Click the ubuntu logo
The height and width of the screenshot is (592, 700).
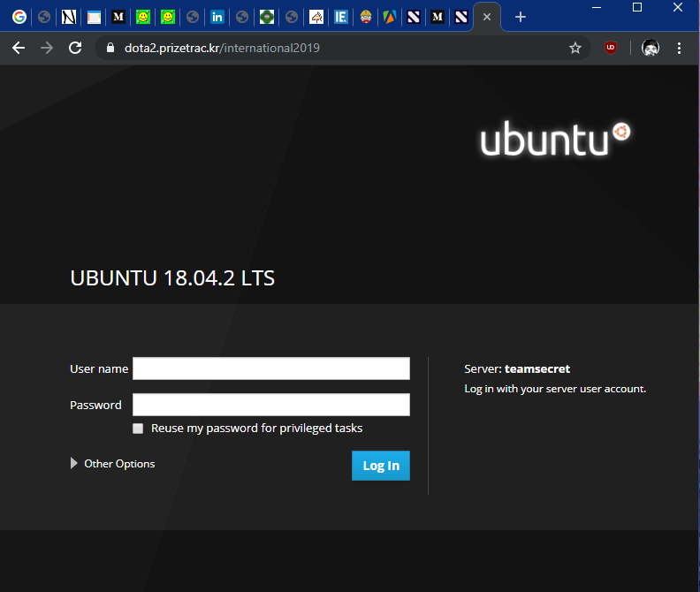(x=555, y=139)
